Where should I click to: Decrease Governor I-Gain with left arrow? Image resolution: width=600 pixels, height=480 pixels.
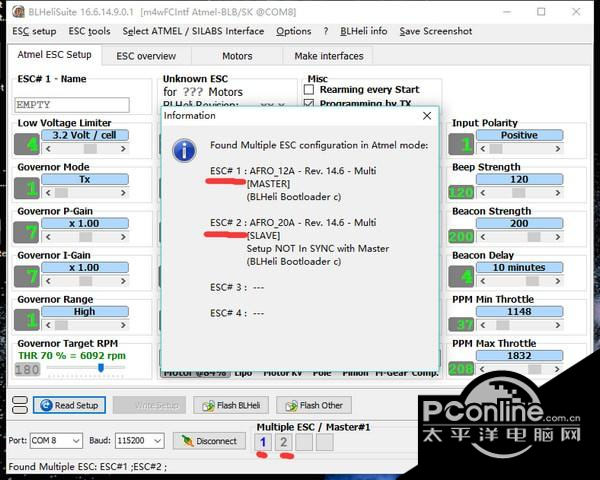48,281
